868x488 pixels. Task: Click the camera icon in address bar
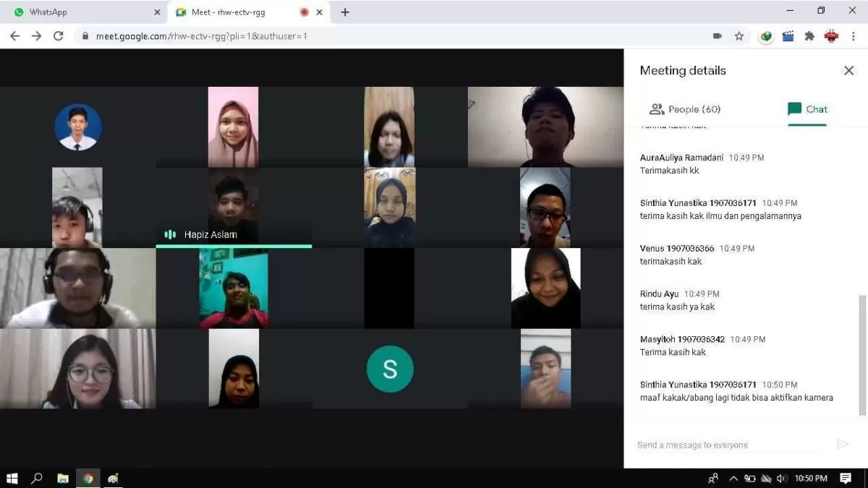(x=717, y=35)
